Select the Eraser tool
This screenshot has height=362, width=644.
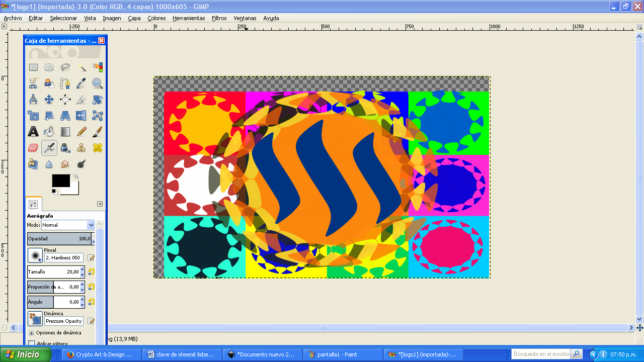click(33, 147)
